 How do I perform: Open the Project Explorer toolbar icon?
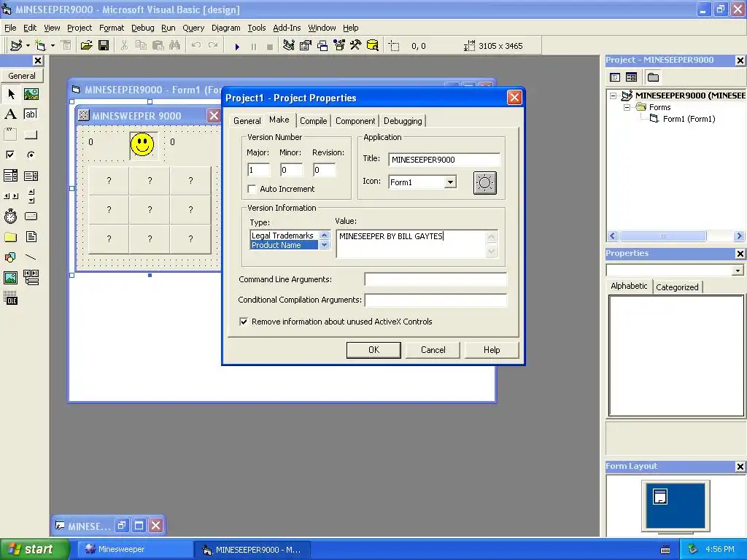point(288,46)
